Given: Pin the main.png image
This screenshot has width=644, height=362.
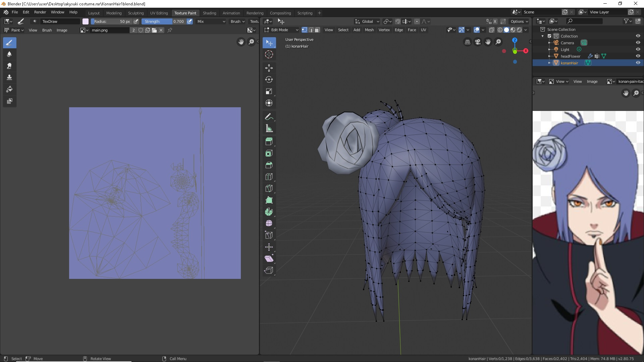Looking at the screenshot, I should (170, 30).
